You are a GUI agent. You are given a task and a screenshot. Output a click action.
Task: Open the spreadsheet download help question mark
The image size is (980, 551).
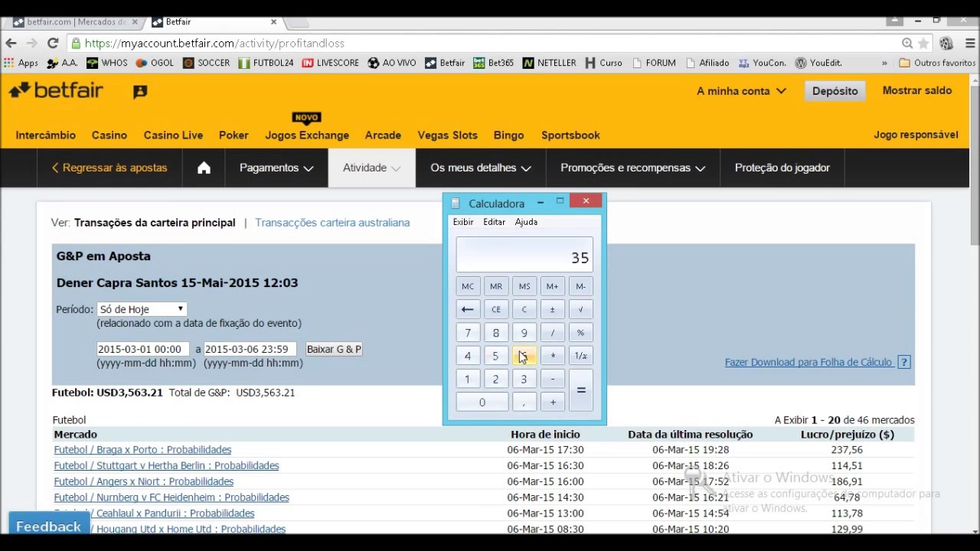click(x=904, y=362)
